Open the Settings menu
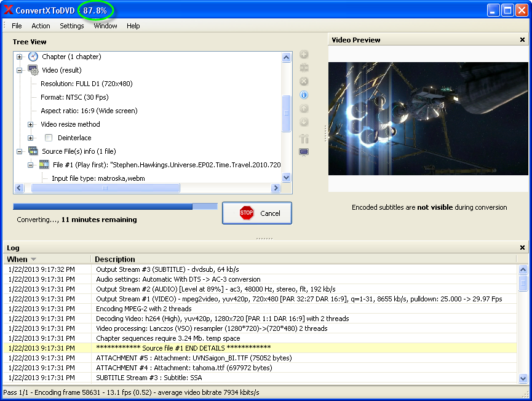Image resolution: width=532 pixels, height=401 pixels. (x=71, y=26)
